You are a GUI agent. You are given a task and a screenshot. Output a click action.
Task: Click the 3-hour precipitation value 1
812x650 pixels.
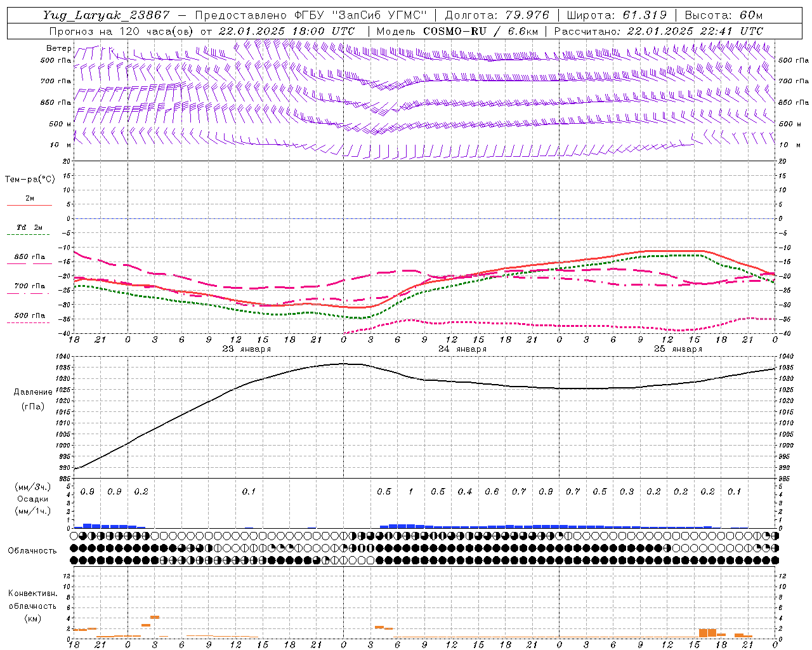pyautogui.click(x=410, y=491)
